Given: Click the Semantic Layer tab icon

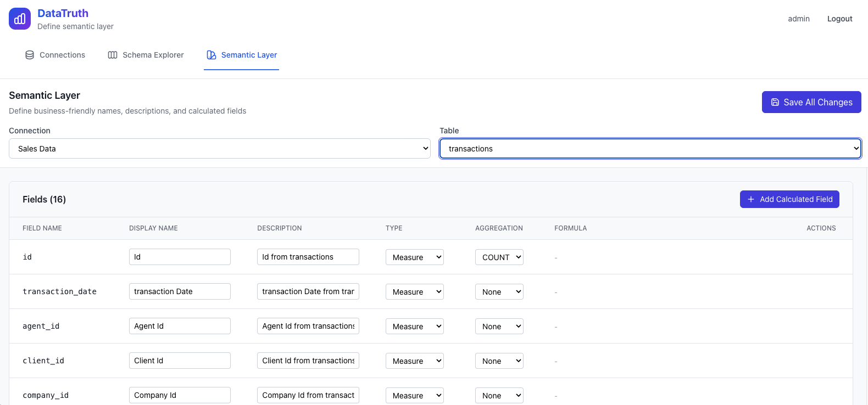Looking at the screenshot, I should click(x=212, y=55).
